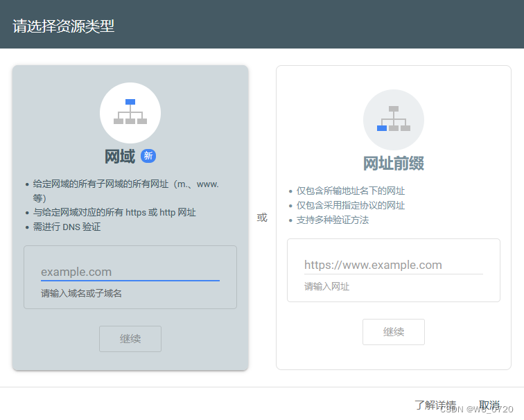Click 继续 button under 网址前缀 card
Image resolution: width=524 pixels, height=420 pixels.
tap(394, 332)
